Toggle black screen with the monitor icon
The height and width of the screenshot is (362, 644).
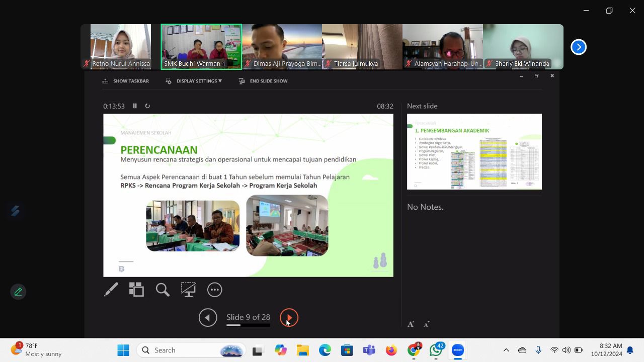click(x=189, y=289)
